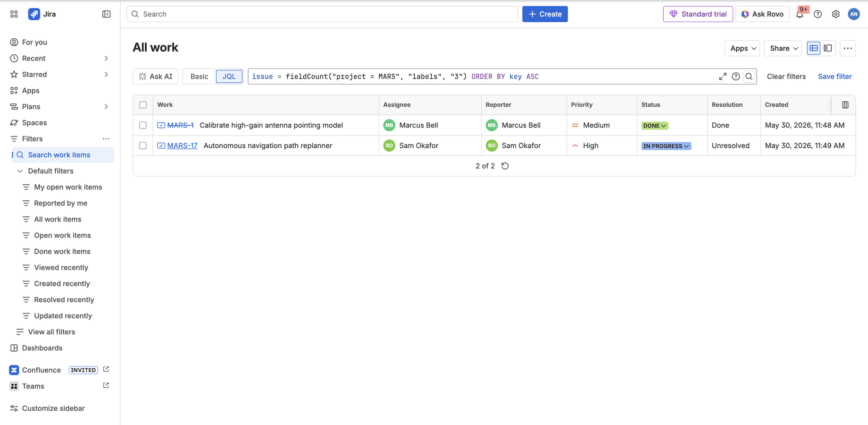Expand the Recent menu chevron
This screenshot has height=425, width=868.
click(x=106, y=59)
